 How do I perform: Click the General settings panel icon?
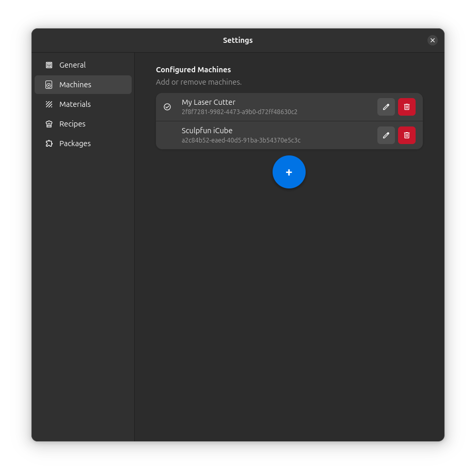click(x=49, y=65)
